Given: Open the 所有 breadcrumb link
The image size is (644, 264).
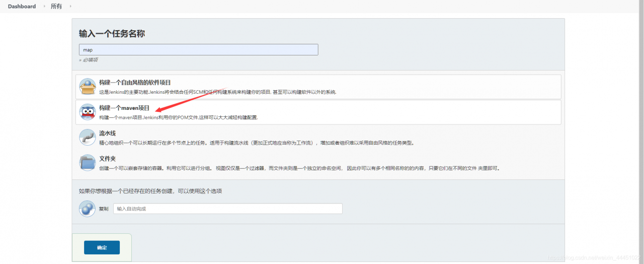Looking at the screenshot, I should (56, 7).
